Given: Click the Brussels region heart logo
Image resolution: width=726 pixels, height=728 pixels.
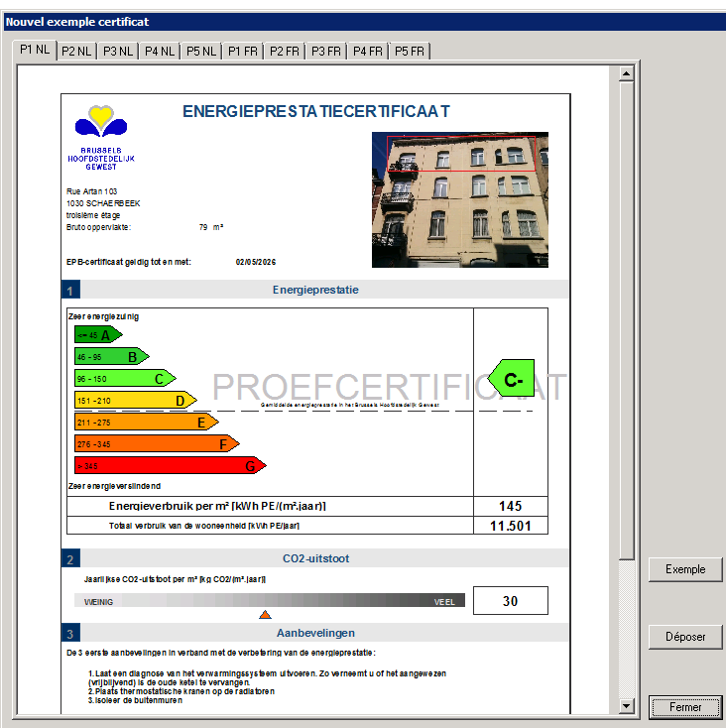Looking at the screenshot, I should tap(101, 122).
